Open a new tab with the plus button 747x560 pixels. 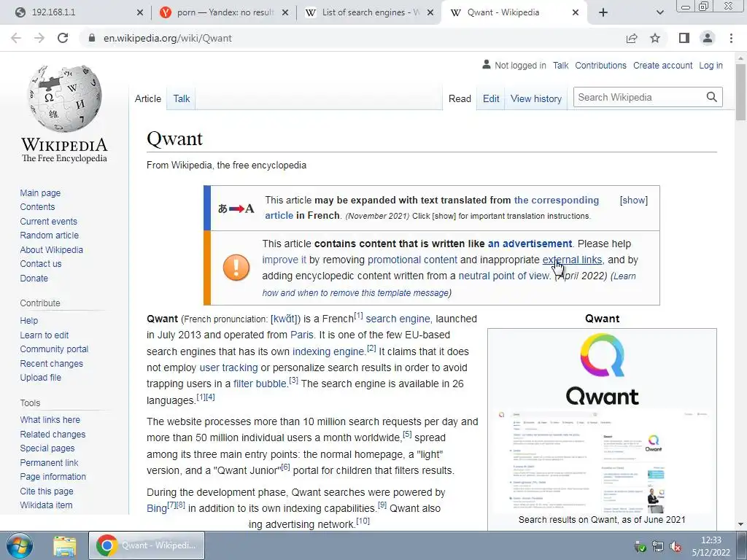(603, 12)
